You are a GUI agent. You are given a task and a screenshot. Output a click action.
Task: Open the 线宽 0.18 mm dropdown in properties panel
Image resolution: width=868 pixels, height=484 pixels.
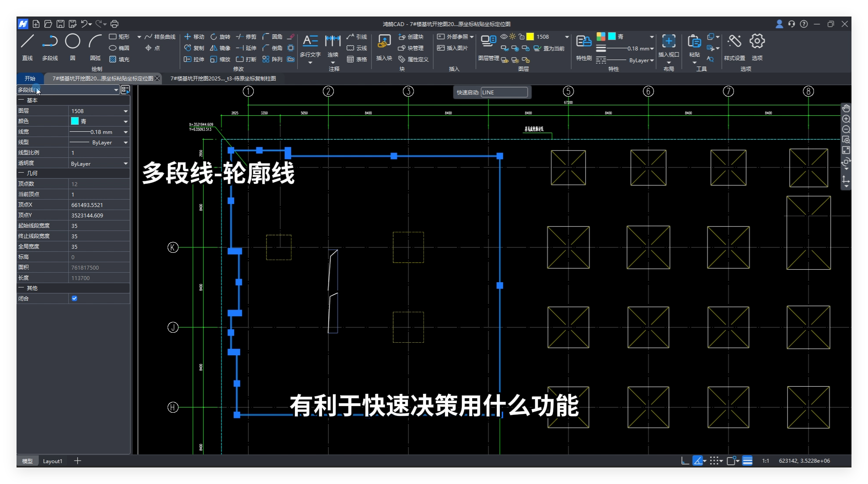[126, 132]
